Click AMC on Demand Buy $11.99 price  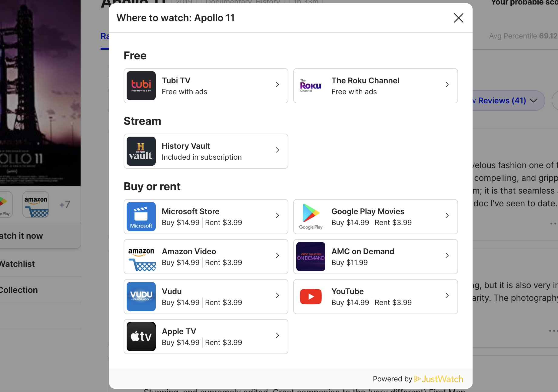[350, 263]
